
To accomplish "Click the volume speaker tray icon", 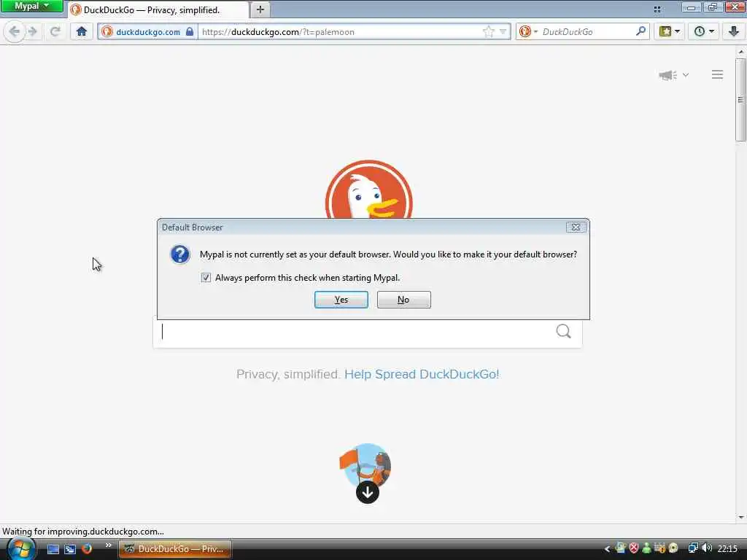I will coord(707,548).
